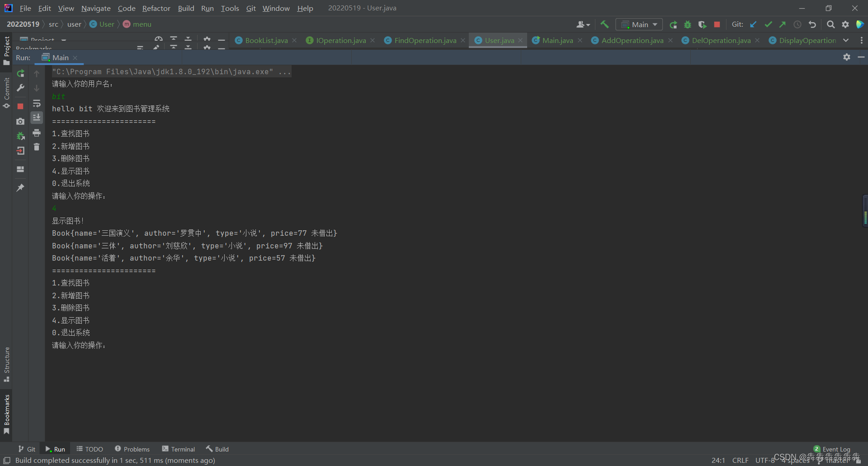
Task: Open the bottom Build tool window
Action: [x=217, y=449]
